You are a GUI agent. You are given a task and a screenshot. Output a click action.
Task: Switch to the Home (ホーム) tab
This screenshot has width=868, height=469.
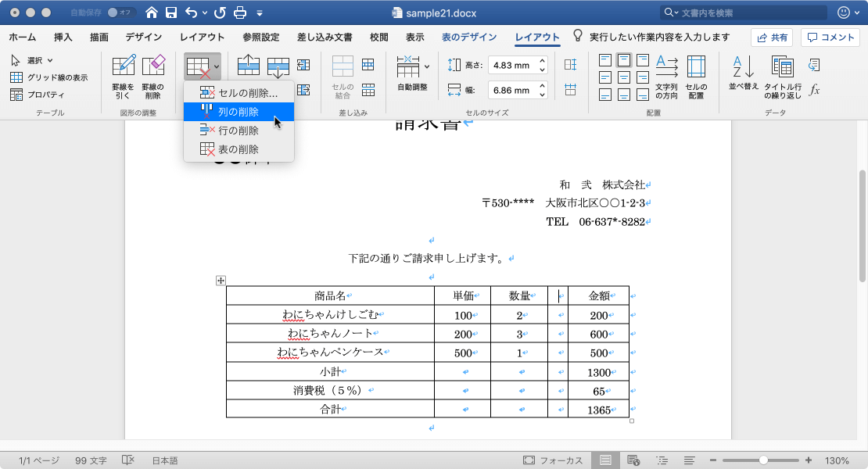click(22, 37)
